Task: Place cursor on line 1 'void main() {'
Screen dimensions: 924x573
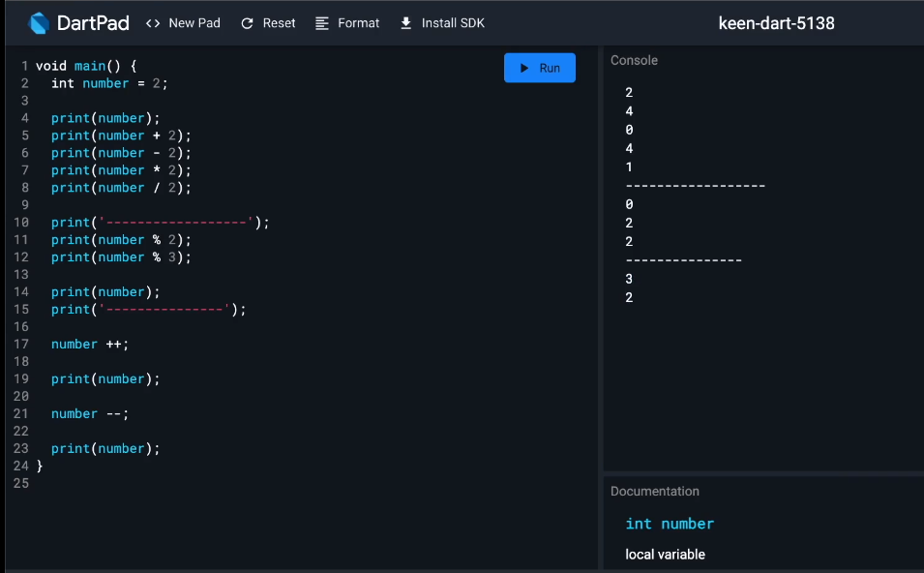Action: pyautogui.click(x=87, y=66)
